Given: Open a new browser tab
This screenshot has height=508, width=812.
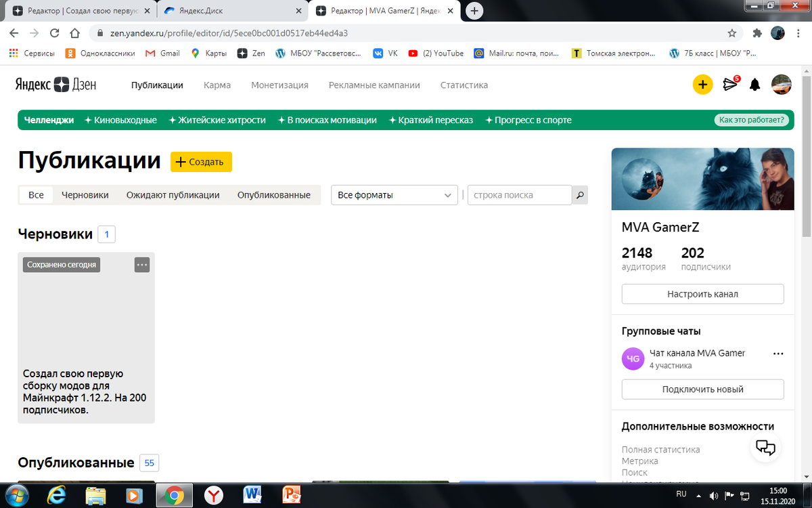Looking at the screenshot, I should 475,11.
